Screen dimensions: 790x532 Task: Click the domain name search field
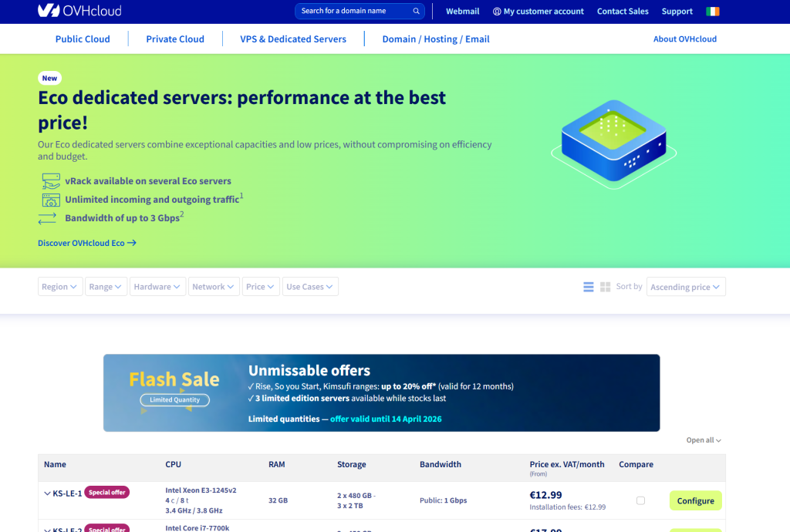tap(353, 12)
